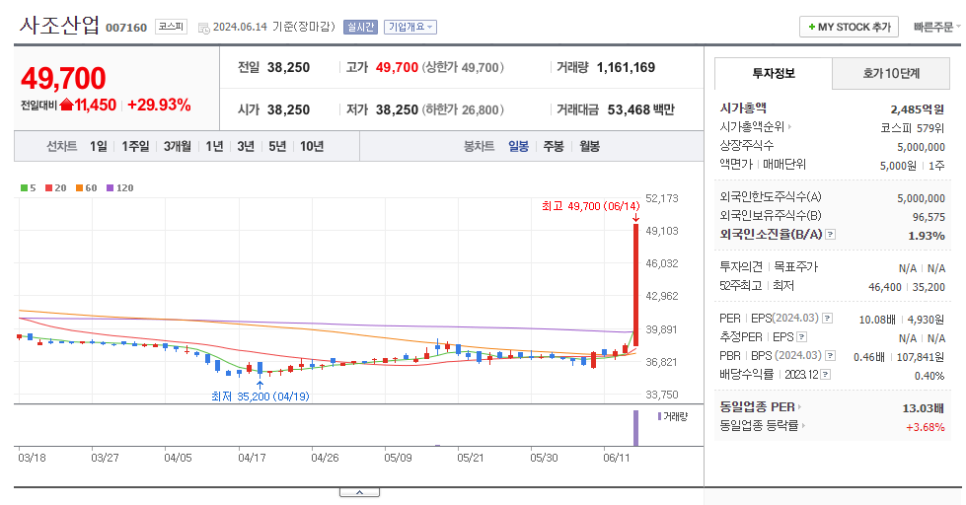
Task: Click the 04/17 date axis label
Action: [251, 458]
